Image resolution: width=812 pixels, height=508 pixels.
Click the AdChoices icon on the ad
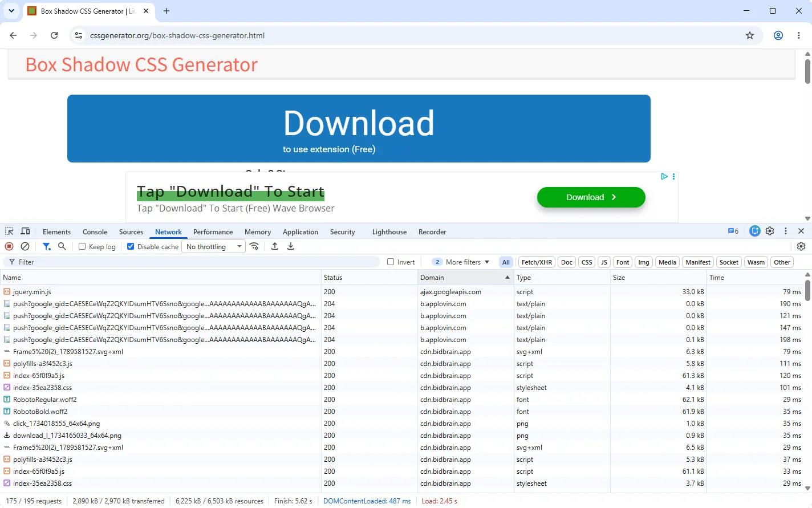[x=664, y=177]
